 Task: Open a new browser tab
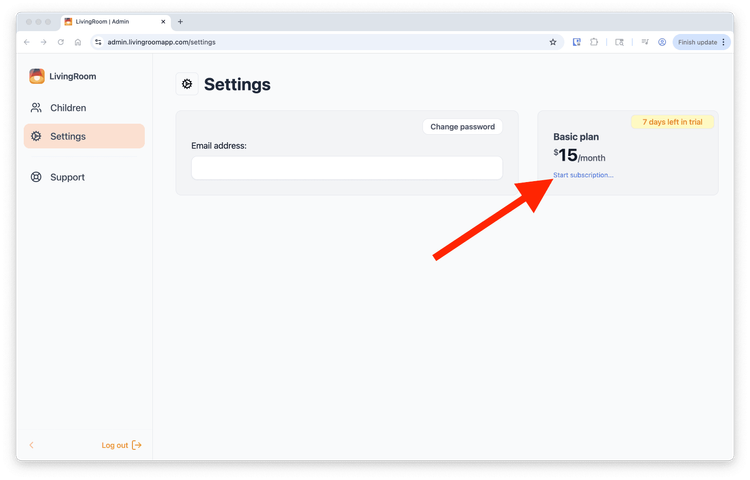180,21
